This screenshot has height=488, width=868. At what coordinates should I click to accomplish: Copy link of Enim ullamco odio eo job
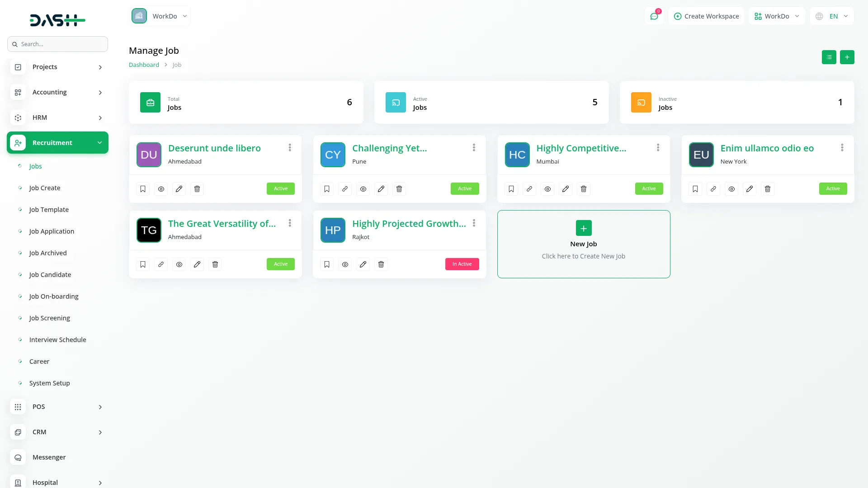point(713,189)
